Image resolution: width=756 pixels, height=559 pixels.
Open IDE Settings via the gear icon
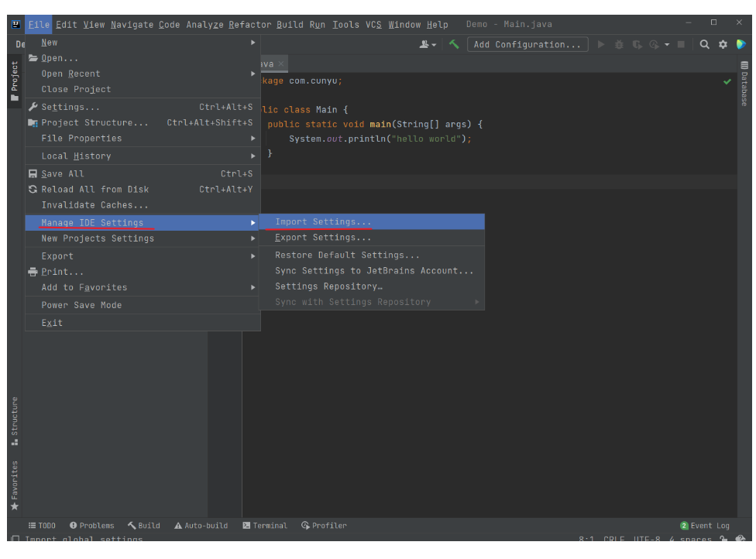[723, 44]
